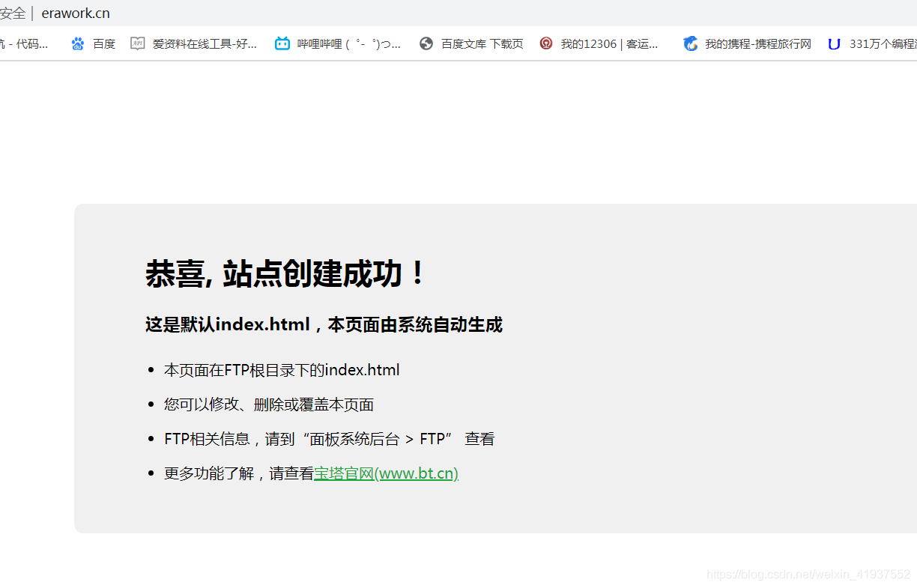
Task: Click the Baidu paw print bookmark icon
Action: (x=78, y=43)
